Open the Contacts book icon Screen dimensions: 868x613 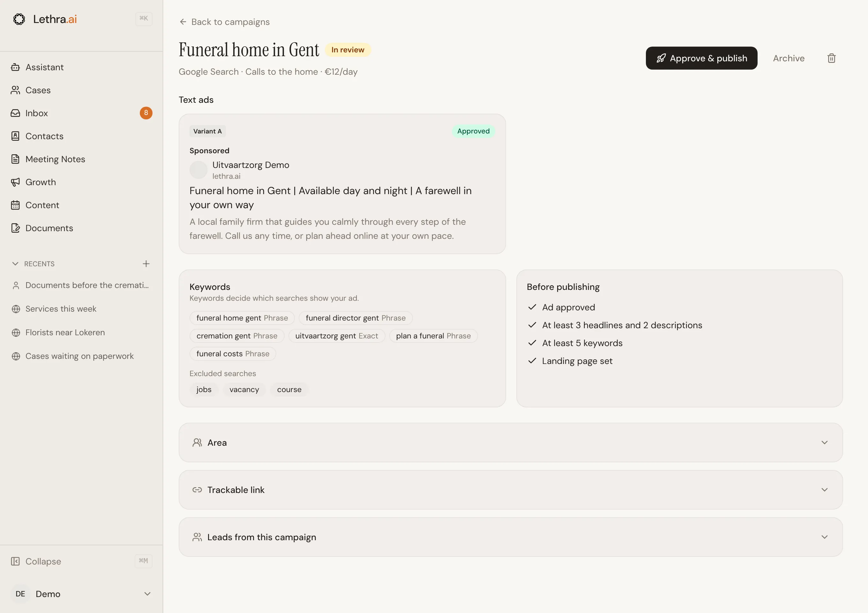[x=15, y=136]
